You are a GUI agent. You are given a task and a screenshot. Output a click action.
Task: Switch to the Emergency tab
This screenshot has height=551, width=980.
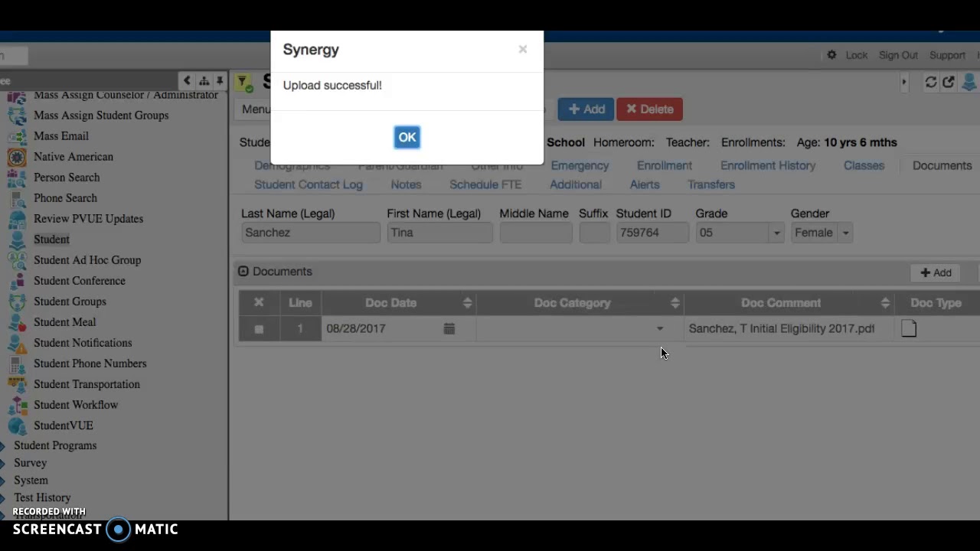click(x=580, y=166)
